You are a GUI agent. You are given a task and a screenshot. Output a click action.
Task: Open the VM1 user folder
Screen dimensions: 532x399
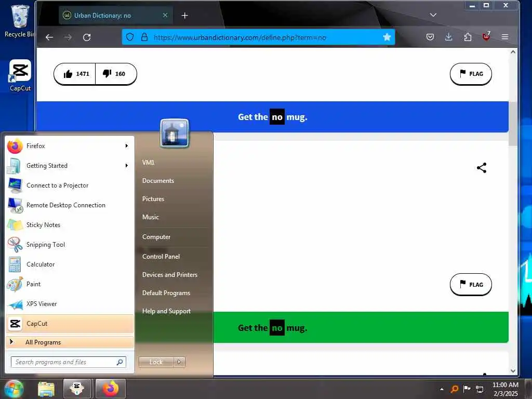[148, 163]
